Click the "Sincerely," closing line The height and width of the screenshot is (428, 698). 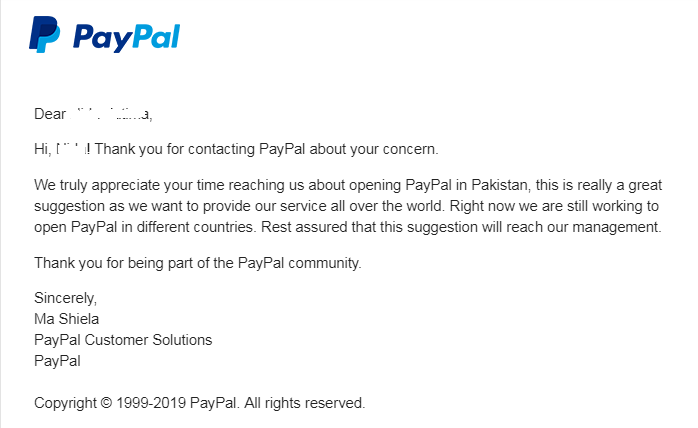[x=66, y=298]
